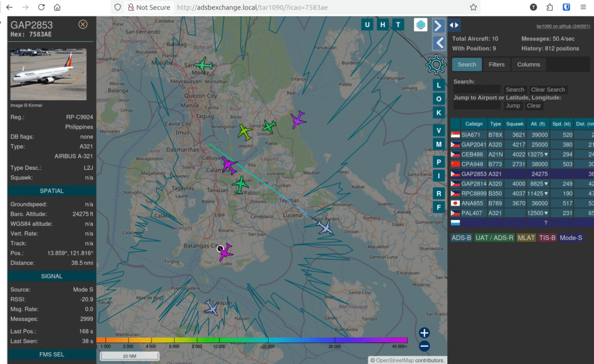Open the settings gear on map
The image size is (594, 364).
pyautogui.click(x=436, y=64)
